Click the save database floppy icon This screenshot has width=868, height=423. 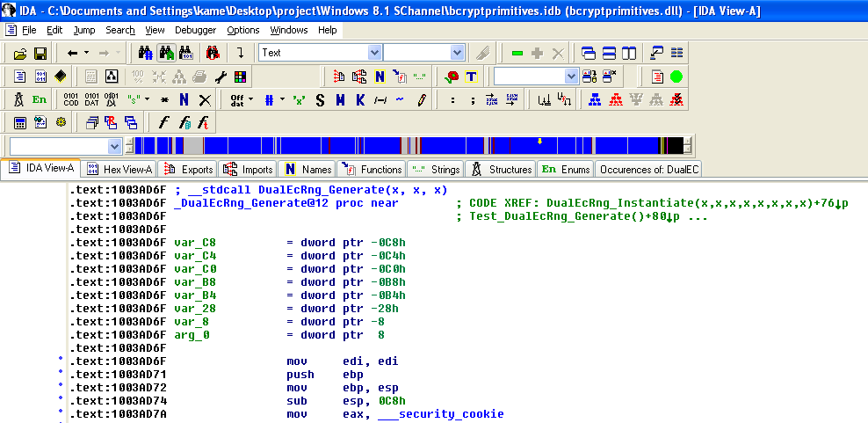point(41,54)
